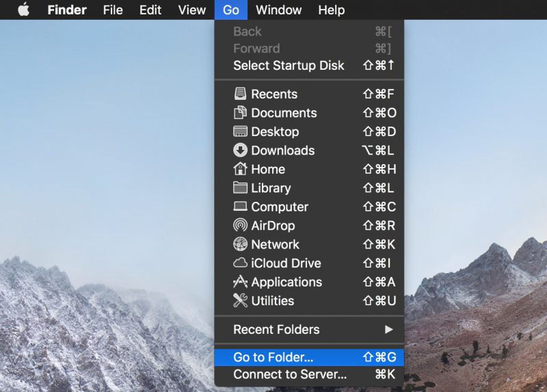
Task: Click the Network globe icon
Action: (x=240, y=244)
